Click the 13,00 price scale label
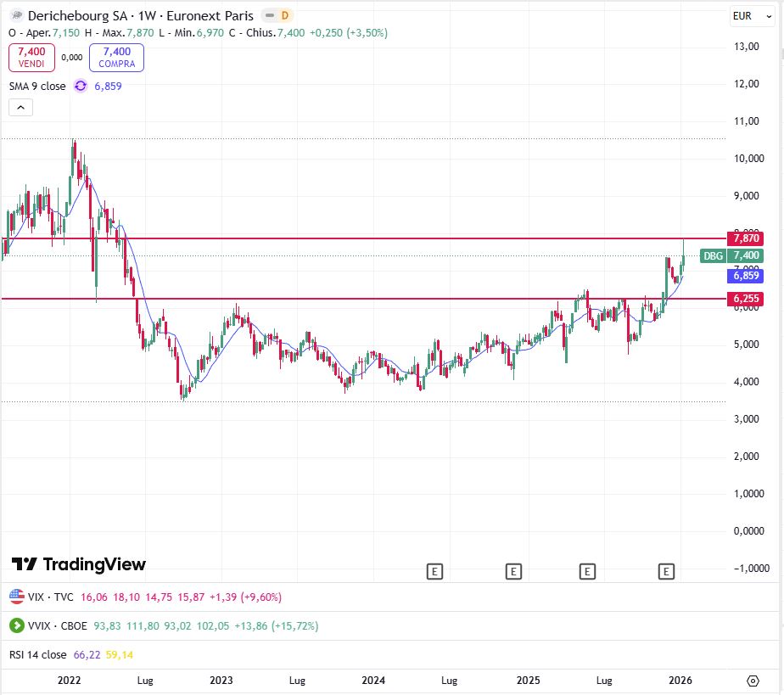Image resolution: width=784 pixels, height=695 pixels. (x=746, y=47)
